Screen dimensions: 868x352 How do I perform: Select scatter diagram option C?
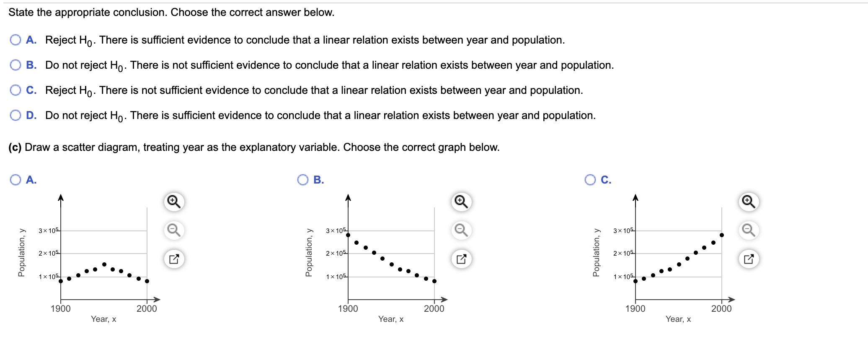590,179
